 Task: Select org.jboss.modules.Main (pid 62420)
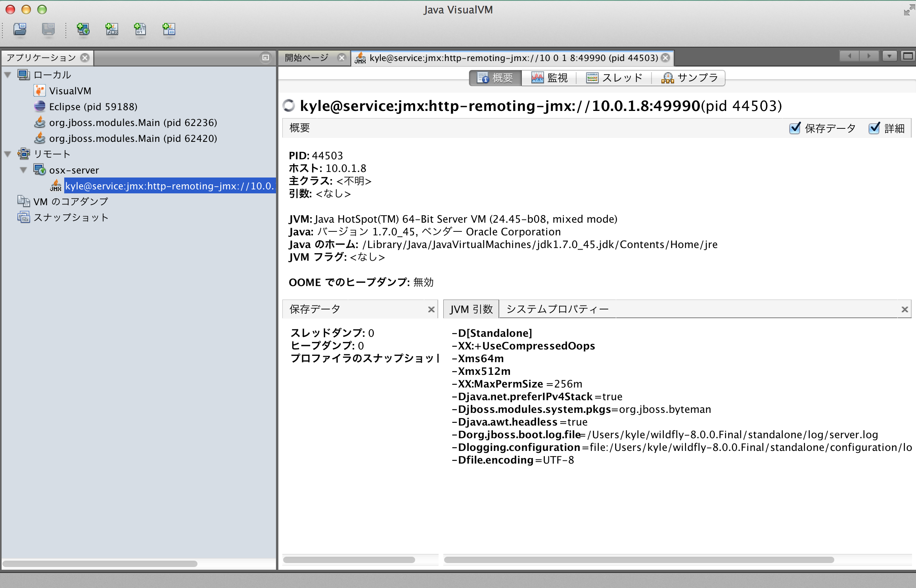(133, 138)
